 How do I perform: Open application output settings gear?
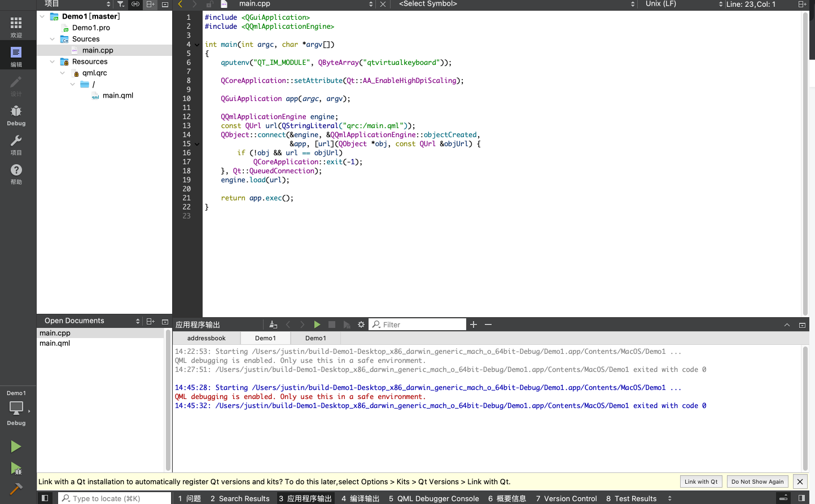361,325
